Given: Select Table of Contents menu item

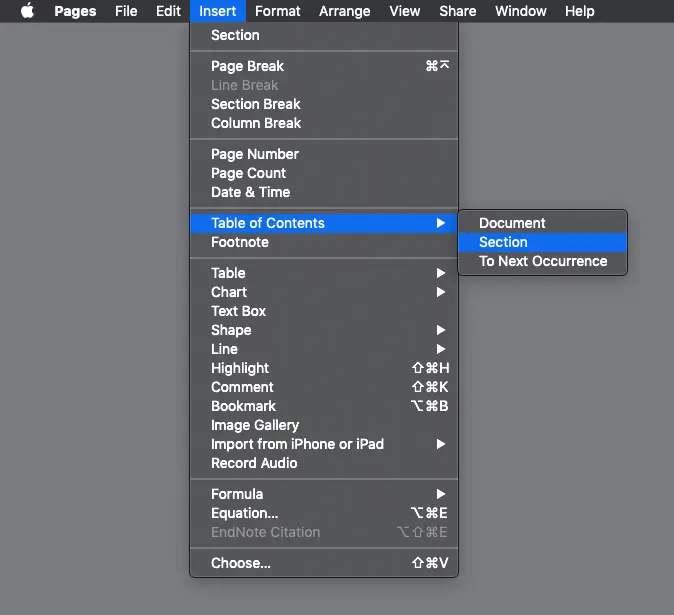Looking at the screenshot, I should coord(324,223).
